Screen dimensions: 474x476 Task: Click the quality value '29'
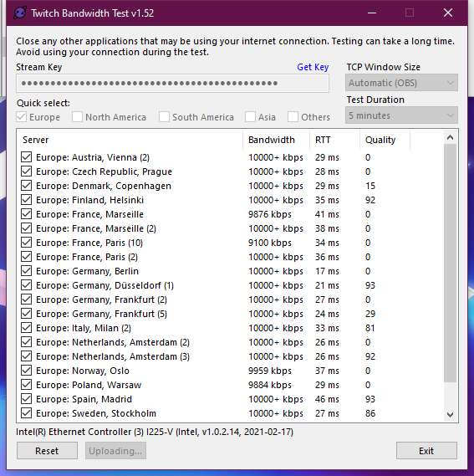370,314
